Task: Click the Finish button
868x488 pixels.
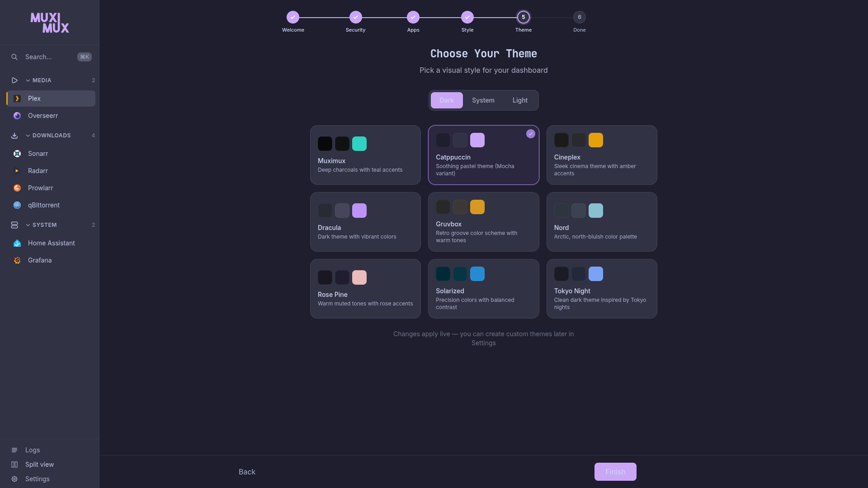Action: point(615,472)
